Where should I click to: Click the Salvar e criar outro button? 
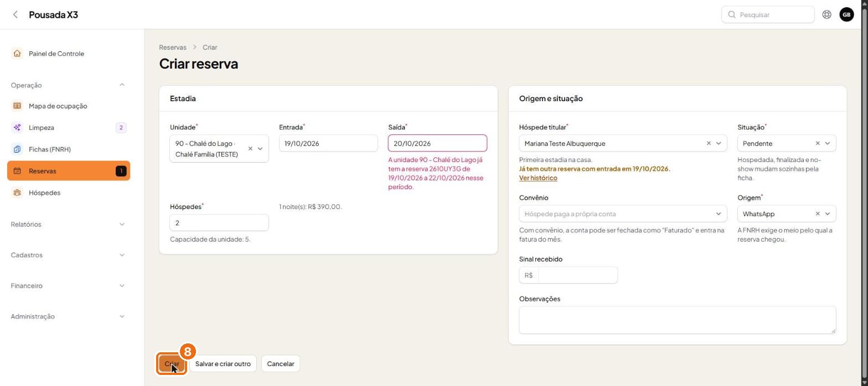(x=223, y=364)
